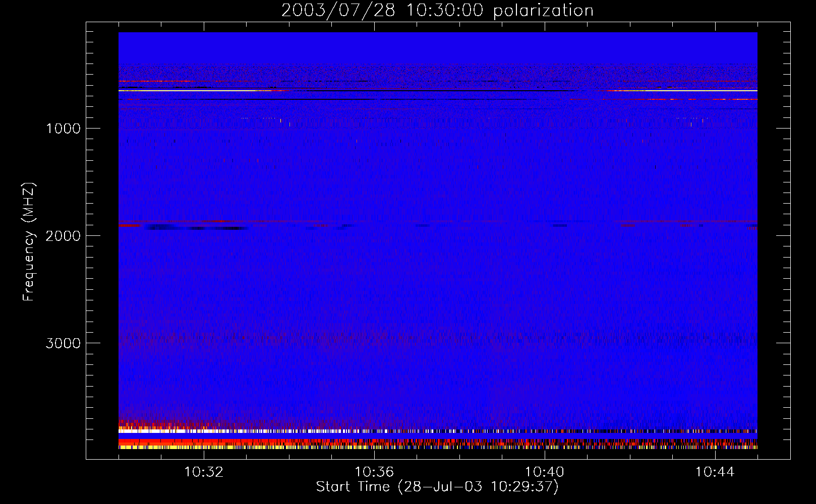Click the 10:40 time axis label
Image resolution: width=816 pixels, height=504 pixels.
pos(545,472)
